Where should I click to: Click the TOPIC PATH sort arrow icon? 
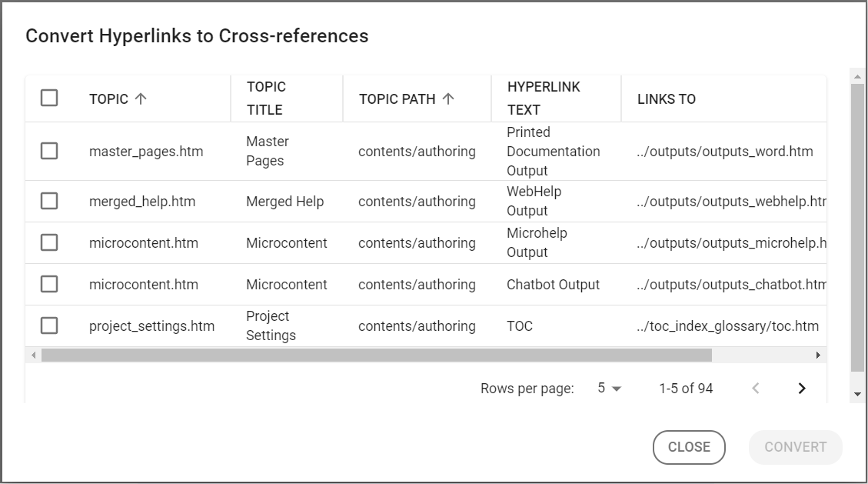pyautogui.click(x=448, y=98)
